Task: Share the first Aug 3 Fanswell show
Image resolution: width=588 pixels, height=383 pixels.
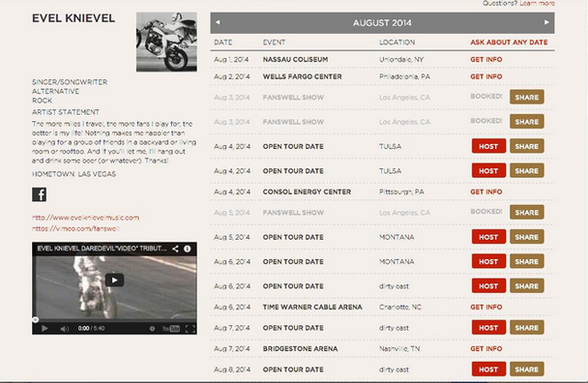Action: click(x=526, y=97)
